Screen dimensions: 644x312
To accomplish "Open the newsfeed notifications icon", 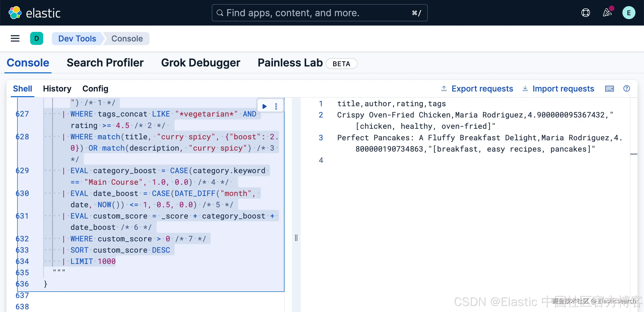I will pos(607,13).
